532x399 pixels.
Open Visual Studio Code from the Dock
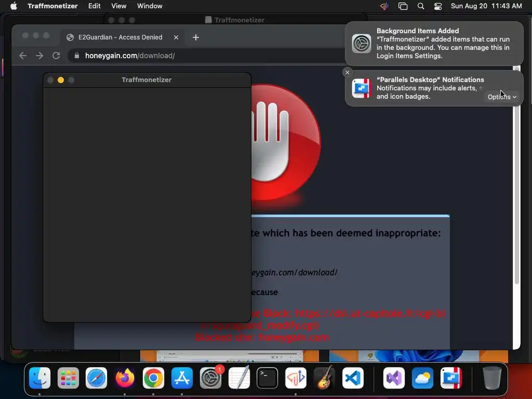(x=353, y=378)
